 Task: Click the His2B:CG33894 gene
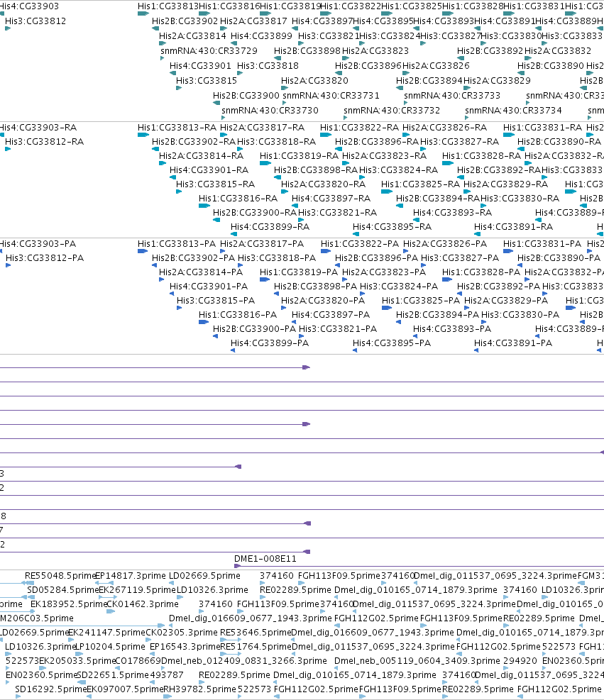click(429, 80)
